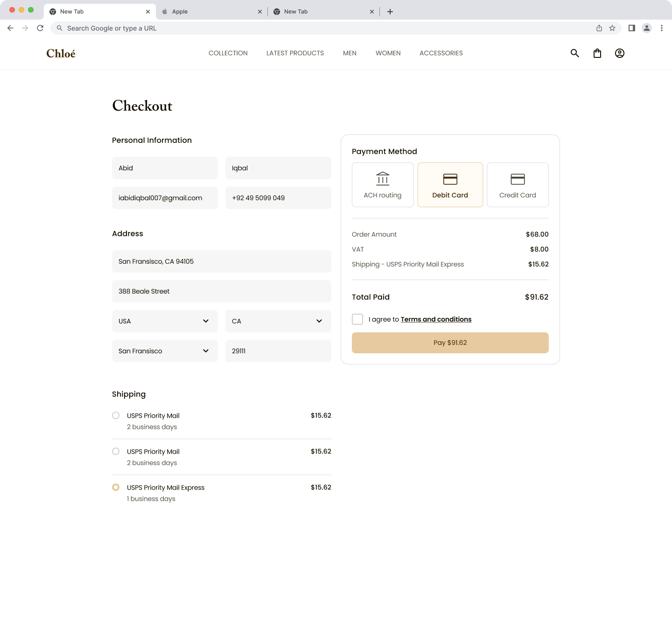Viewport: 672px width, 638px height.
Task: Click the Chloé logo
Action: (61, 53)
